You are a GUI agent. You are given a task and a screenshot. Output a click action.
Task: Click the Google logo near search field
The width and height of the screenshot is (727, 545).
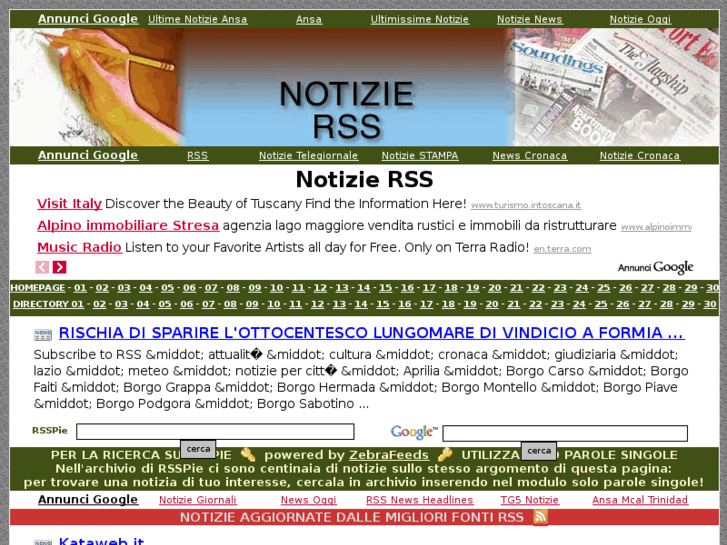(414, 432)
